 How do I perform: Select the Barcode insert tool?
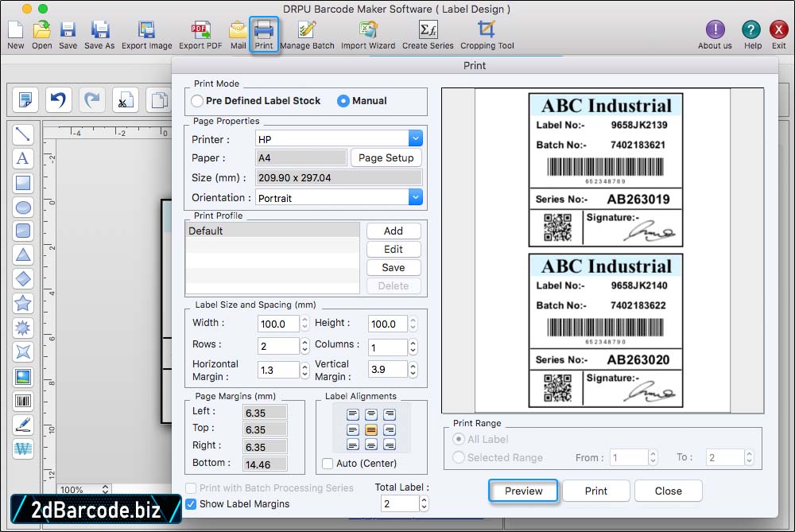click(x=23, y=401)
